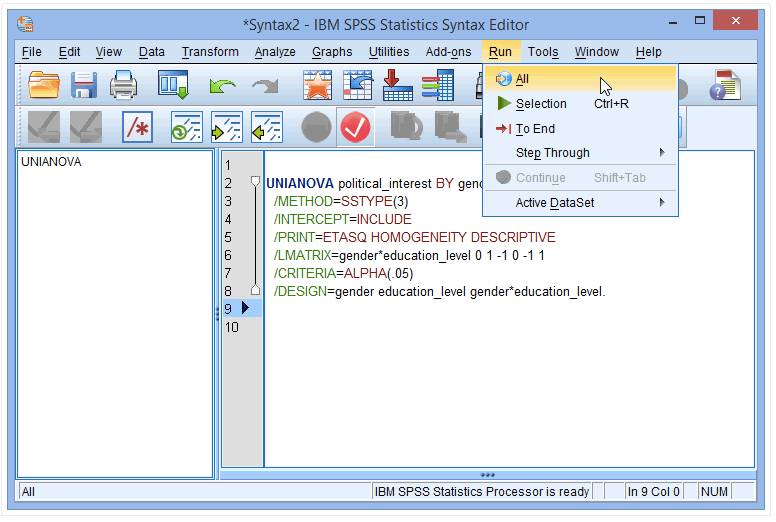Expand the Step Through submenu
Viewport: 776px width, 522px height.
[x=581, y=153]
